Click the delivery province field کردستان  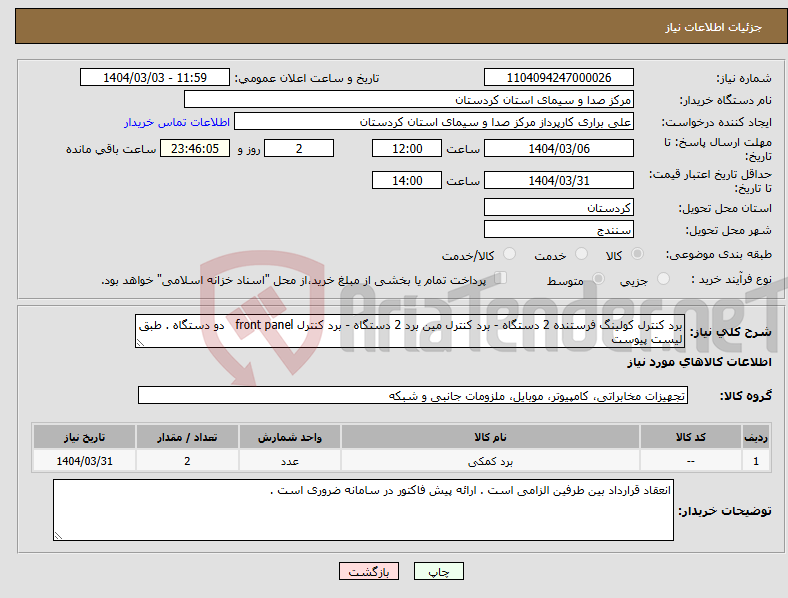[x=558, y=207]
